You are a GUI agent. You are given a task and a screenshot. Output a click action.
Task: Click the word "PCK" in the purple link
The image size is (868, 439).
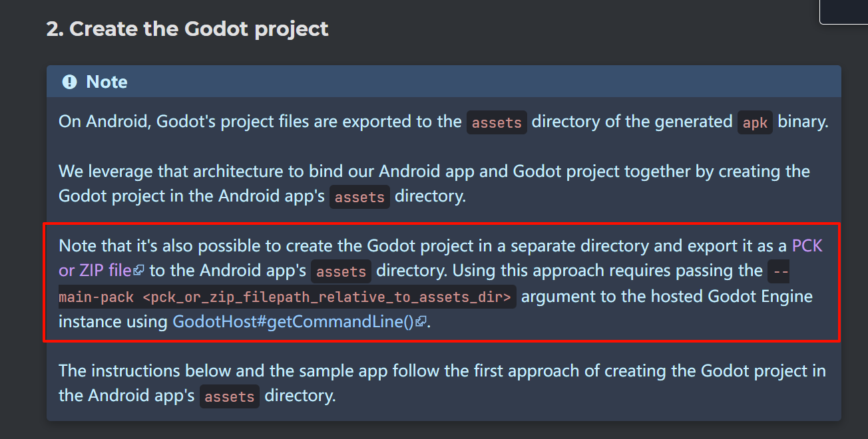[x=807, y=246]
